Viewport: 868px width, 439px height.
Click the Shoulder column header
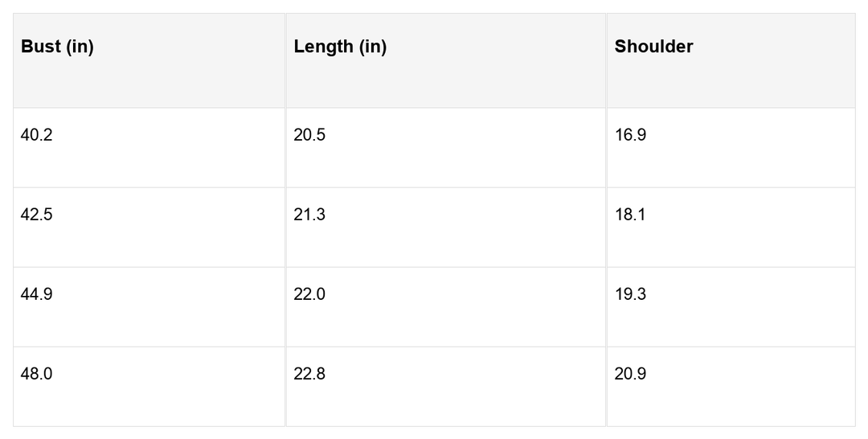[x=653, y=47]
